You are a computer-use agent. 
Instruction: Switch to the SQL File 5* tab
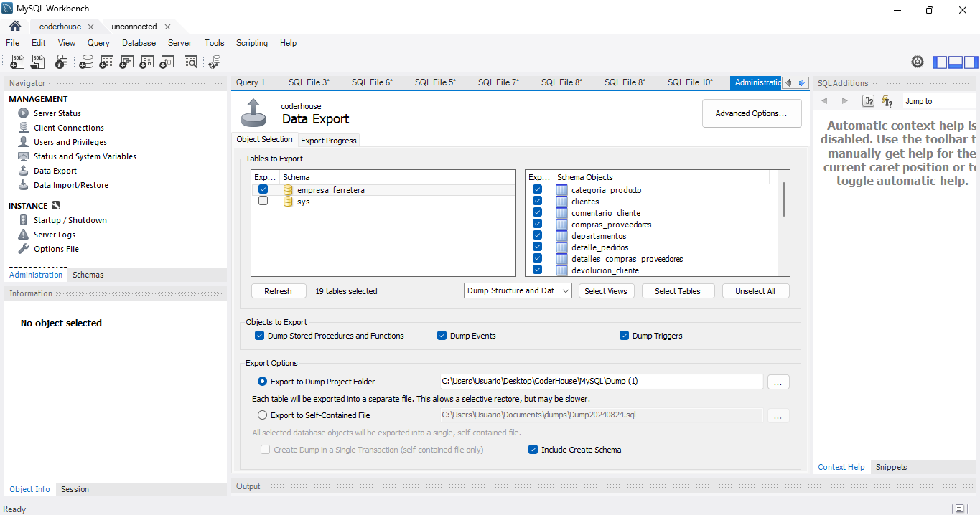click(x=435, y=82)
